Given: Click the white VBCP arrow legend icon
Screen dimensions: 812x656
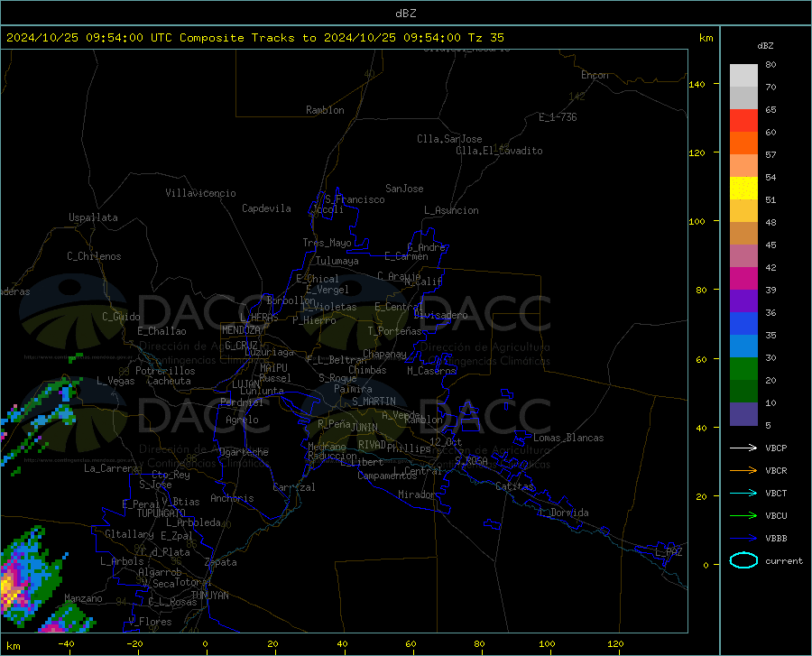Looking at the screenshot, I should (x=743, y=448).
